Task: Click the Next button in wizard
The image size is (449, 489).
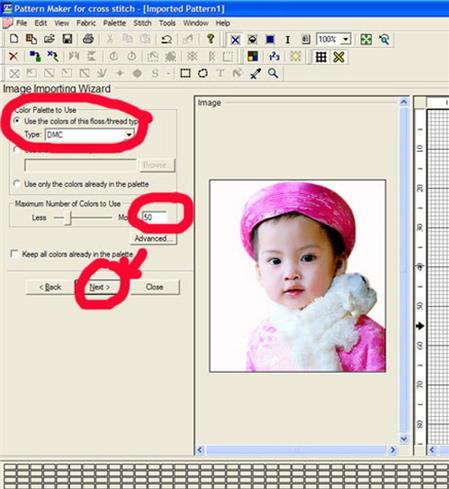Action: [x=99, y=287]
